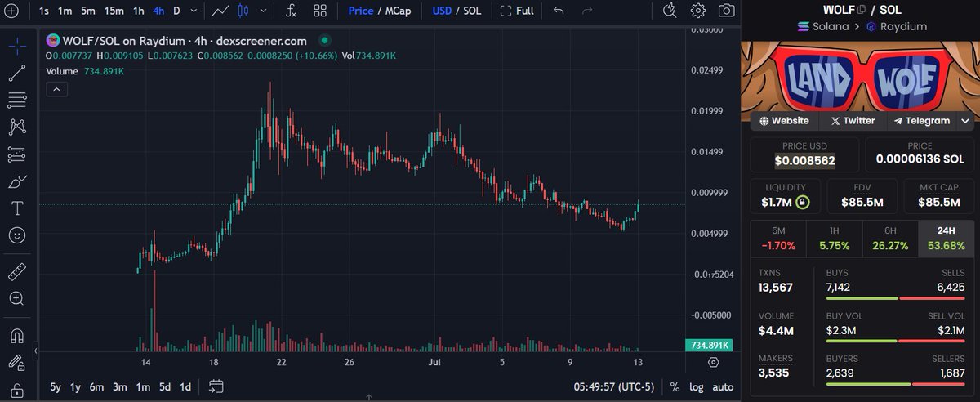Open the timezone UTC-5 clock menu
The width and height of the screenshot is (980, 402).
[x=613, y=386]
